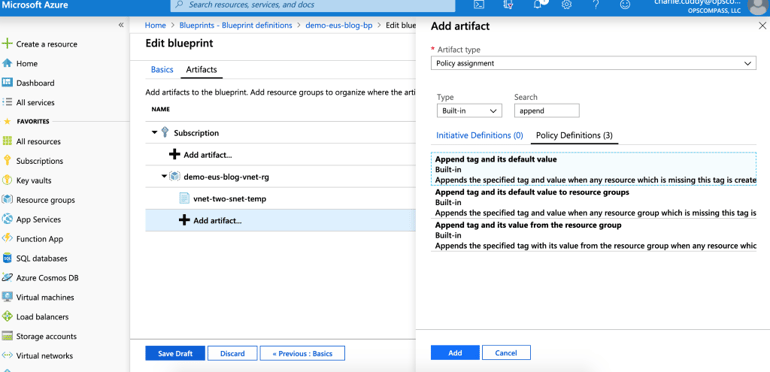Click Subscriptions key icon in sidebar
The height and width of the screenshot is (372, 770).
click(7, 160)
